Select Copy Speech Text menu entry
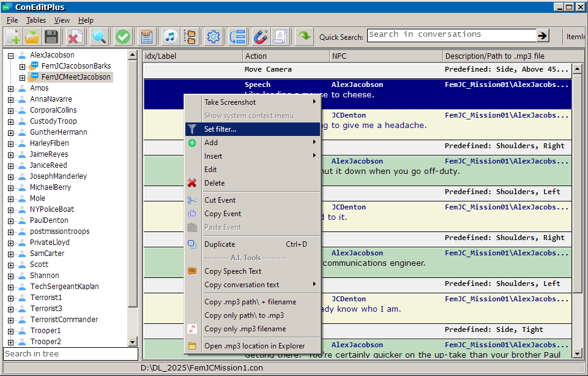Image resolution: width=588 pixels, height=376 pixels. point(233,271)
